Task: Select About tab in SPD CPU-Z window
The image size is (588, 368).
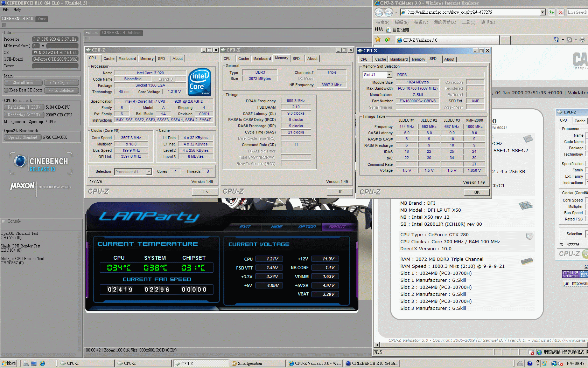Action: click(x=449, y=59)
